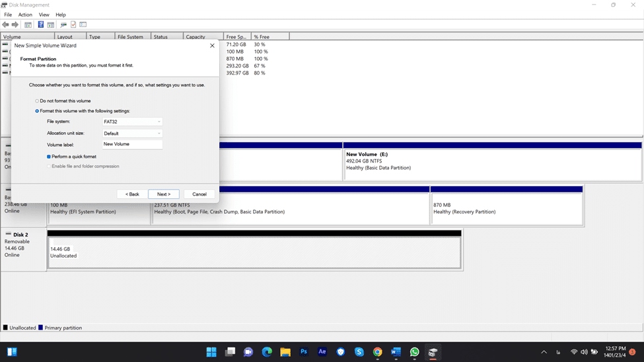Screen dimensions: 644x362
Task: Select the 237.51 GB NTFS boot partition
Action: pyautogui.click(x=291, y=205)
